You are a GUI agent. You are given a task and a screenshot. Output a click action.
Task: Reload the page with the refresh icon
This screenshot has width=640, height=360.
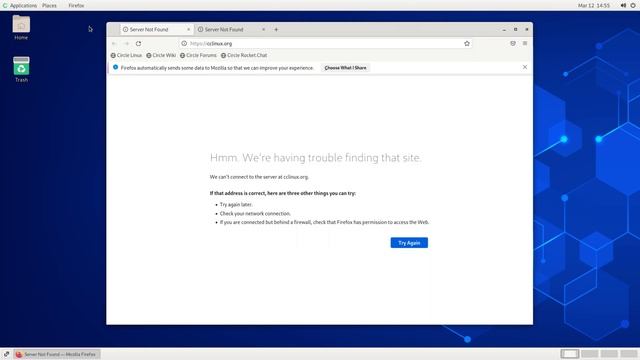(138, 43)
